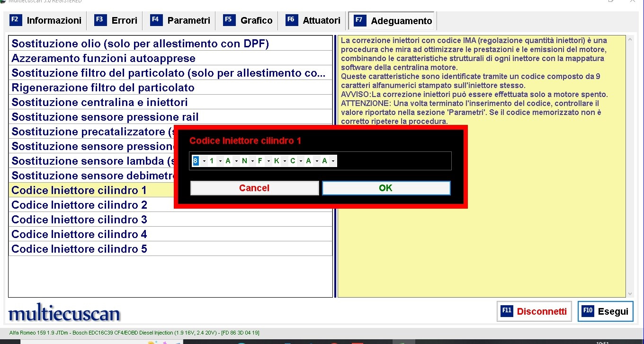Open the Attuatori tab
This screenshot has width=644, height=344.
(321, 20)
